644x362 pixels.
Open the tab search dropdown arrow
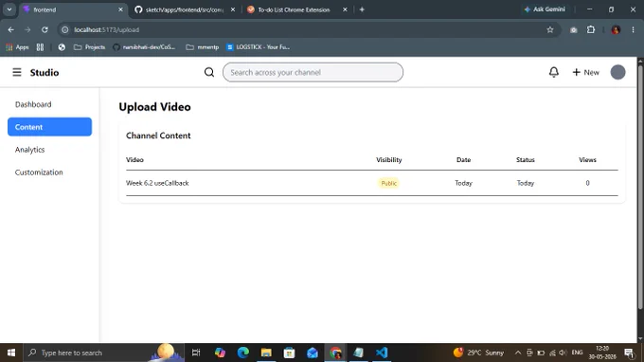click(x=9, y=9)
